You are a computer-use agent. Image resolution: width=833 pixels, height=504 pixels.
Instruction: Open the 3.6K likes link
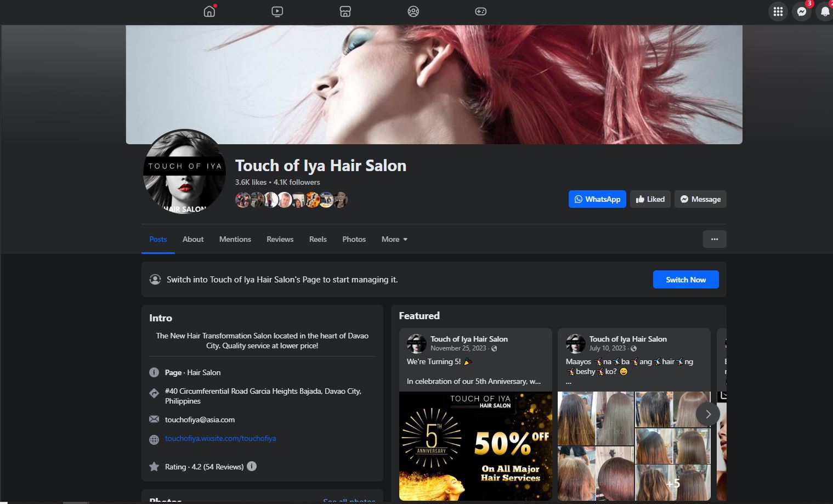[251, 182]
